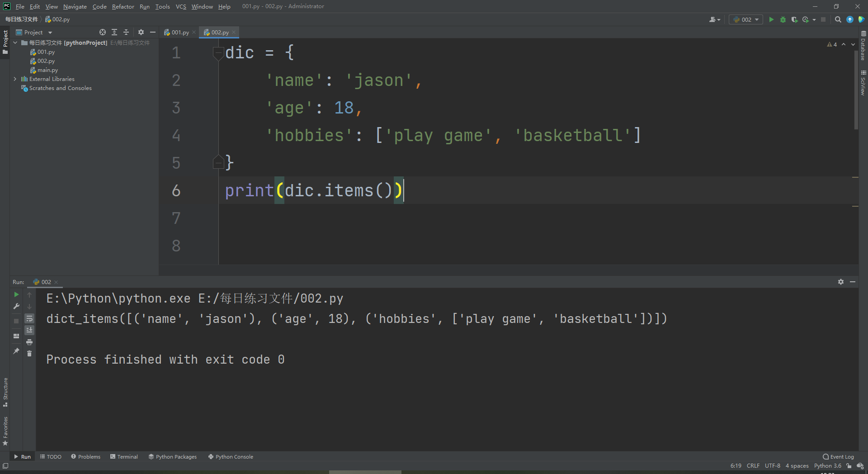Click Expand All in Project panel

pos(114,32)
